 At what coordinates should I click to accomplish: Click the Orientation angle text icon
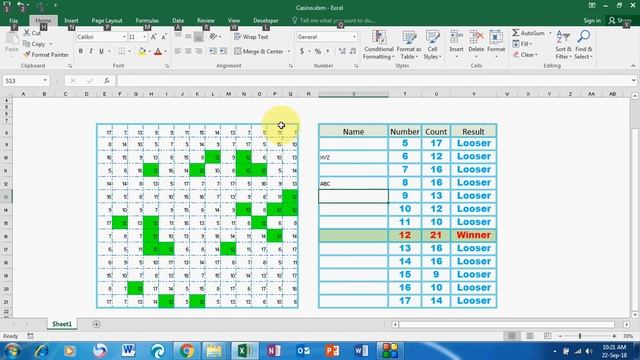click(x=213, y=37)
